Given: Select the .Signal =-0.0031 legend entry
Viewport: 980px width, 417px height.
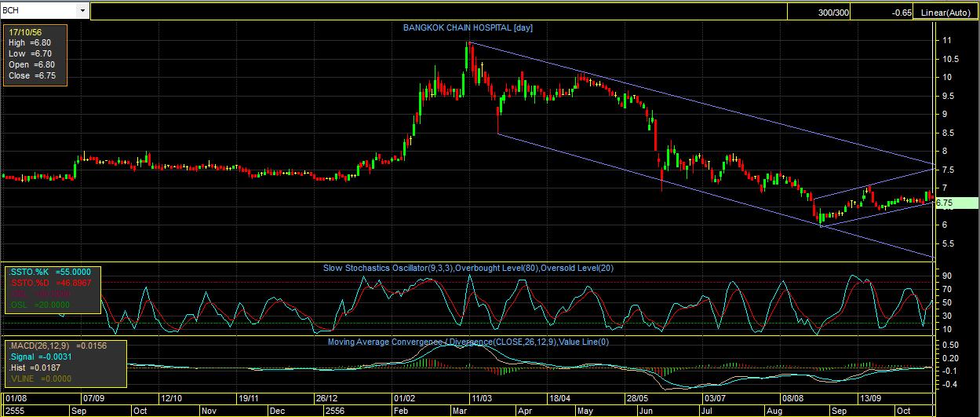Looking at the screenshot, I should pyautogui.click(x=42, y=357).
